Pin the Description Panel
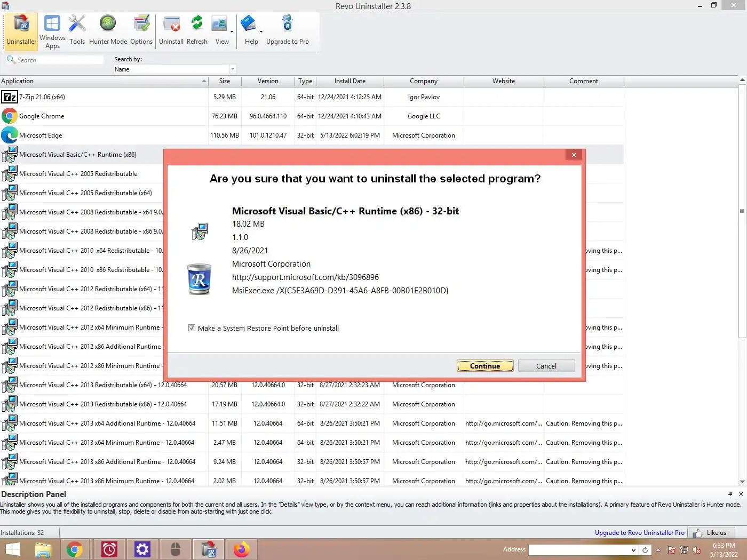 (730, 494)
